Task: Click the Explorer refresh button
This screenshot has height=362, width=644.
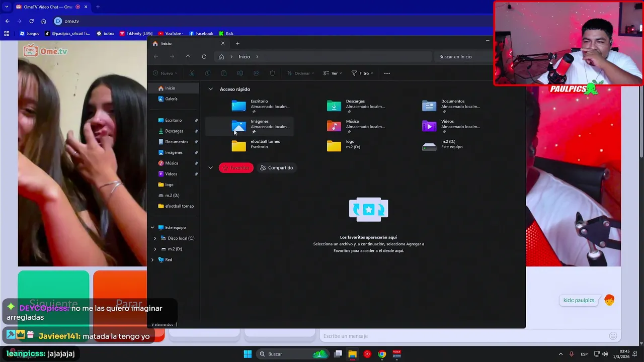Action: click(x=204, y=57)
